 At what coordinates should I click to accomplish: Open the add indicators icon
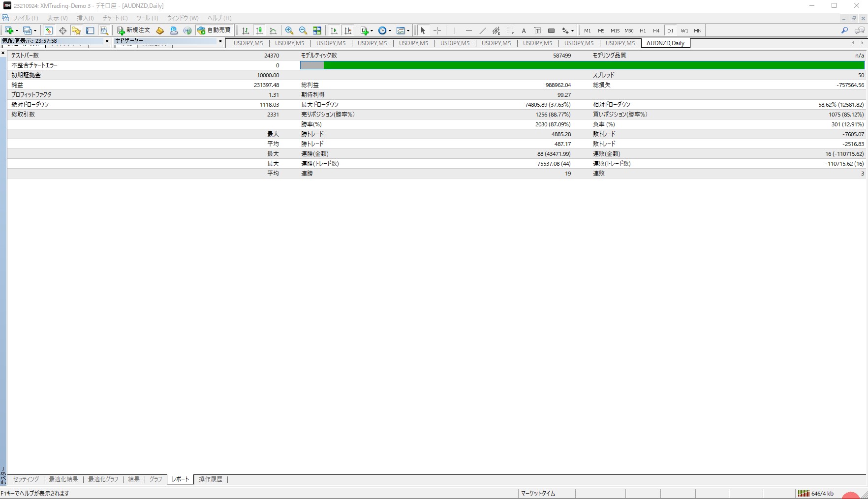pos(364,30)
